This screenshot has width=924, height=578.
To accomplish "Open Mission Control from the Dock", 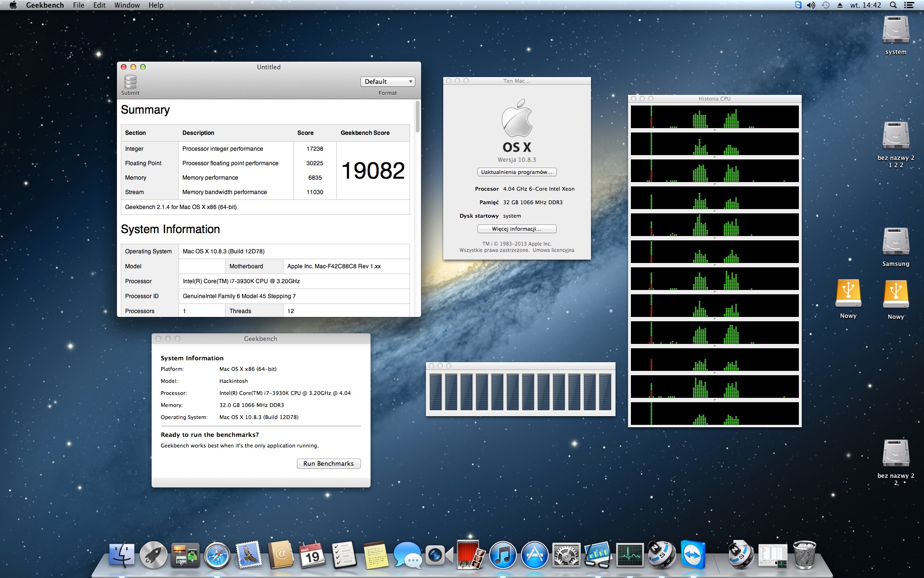I will coord(185,555).
